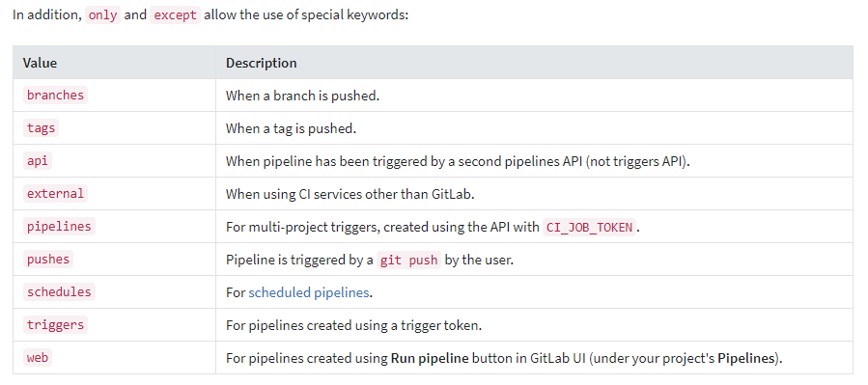Click the 'triggers' keyword code
Image resolution: width=868 pixels, height=385 pixels.
click(x=55, y=325)
